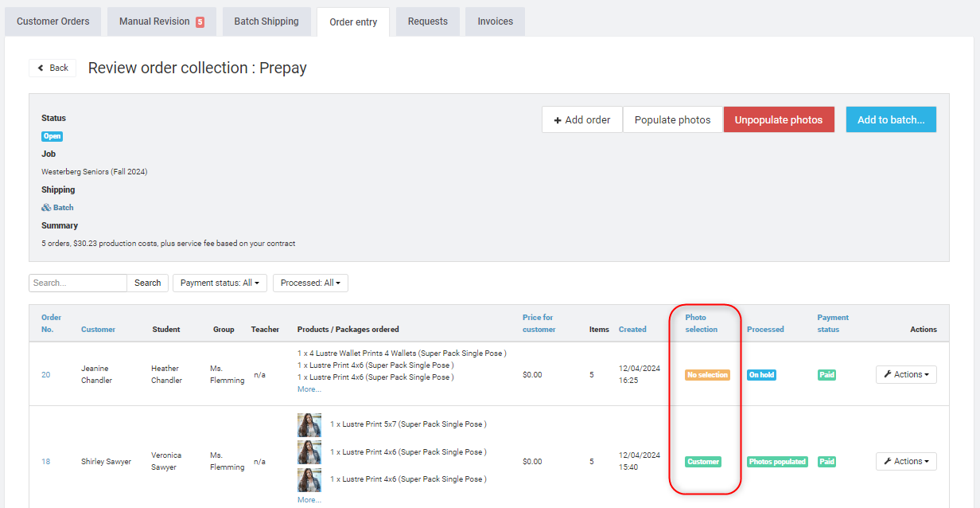This screenshot has height=508, width=980.
Task: Click created date 12/04/2024 15:40
Action: [640, 461]
